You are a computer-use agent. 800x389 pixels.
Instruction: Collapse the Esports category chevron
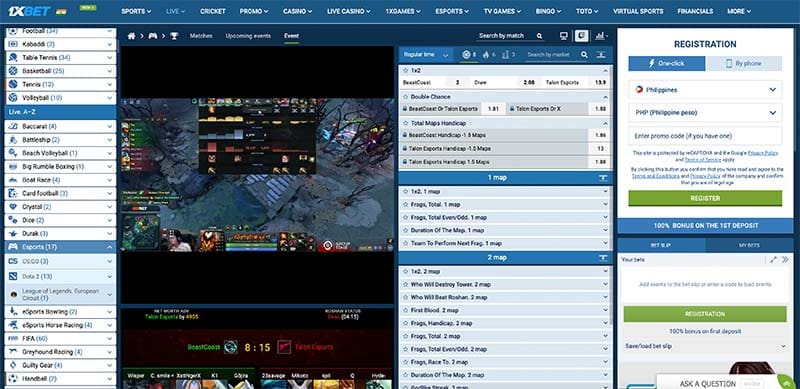[109, 247]
